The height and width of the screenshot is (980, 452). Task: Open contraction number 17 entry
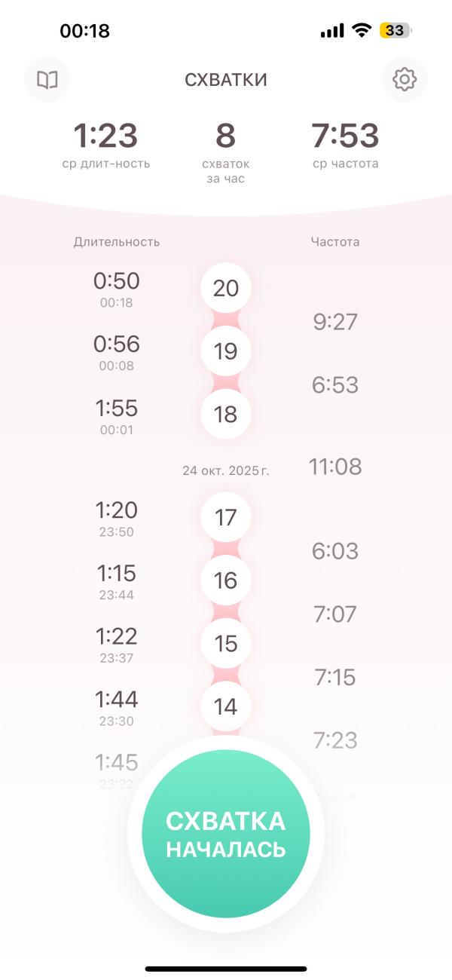(x=226, y=518)
